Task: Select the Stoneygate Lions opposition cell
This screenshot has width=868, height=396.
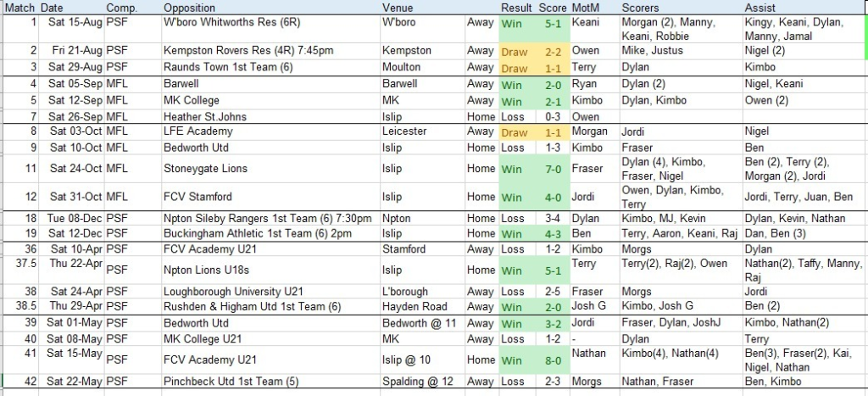Action: click(205, 169)
